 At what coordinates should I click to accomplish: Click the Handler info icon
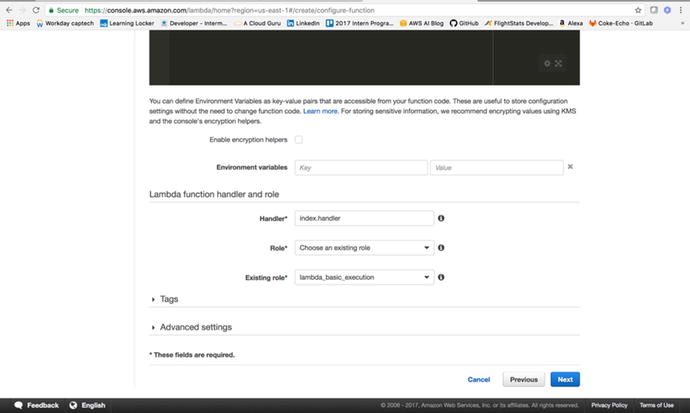point(441,217)
